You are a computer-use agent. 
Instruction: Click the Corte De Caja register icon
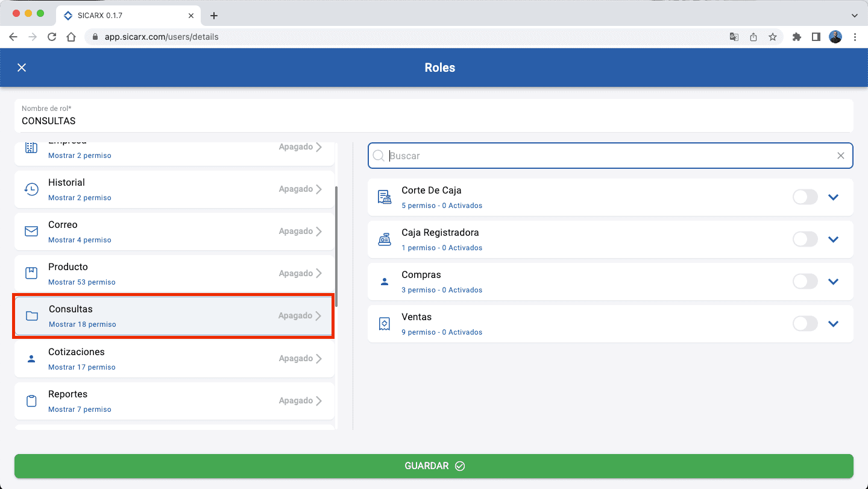[385, 197]
